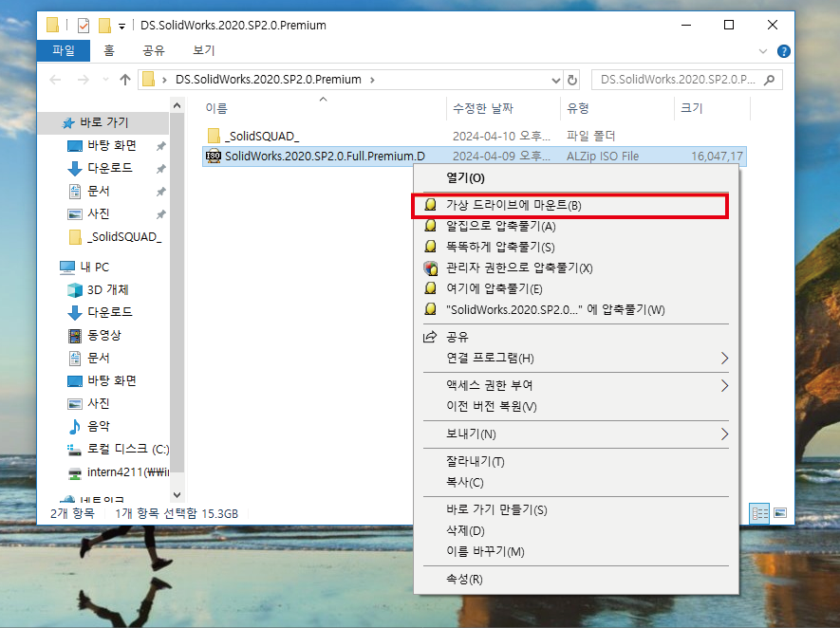Screen dimensions: 840x628
Task: Open the 파일 ribbon tab
Action: (64, 50)
